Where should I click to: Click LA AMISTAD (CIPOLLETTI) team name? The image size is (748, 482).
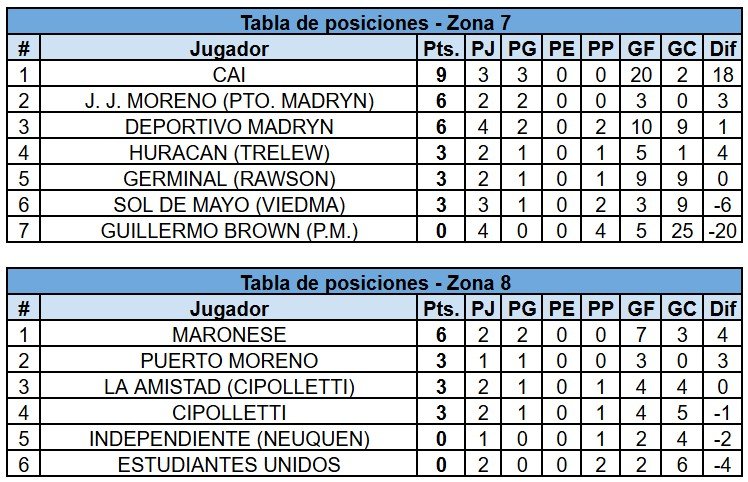229,386
